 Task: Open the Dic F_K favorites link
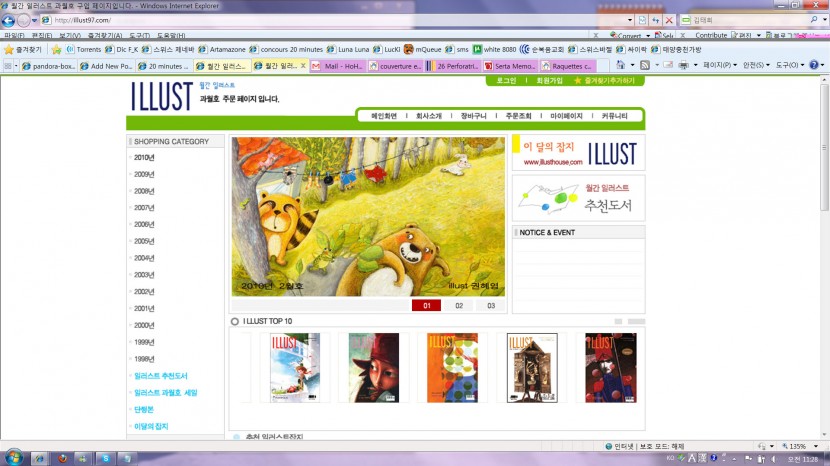[122, 49]
